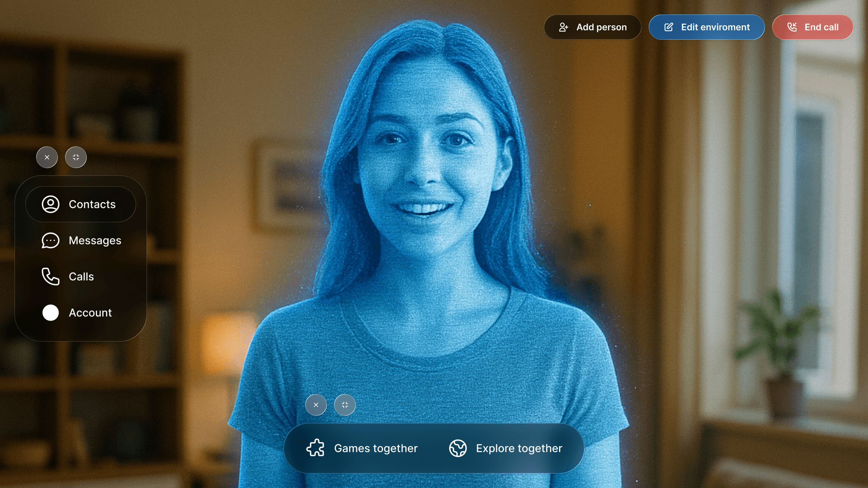Screen dimensions: 868x488
Task: Start Explore together activity
Action: pos(519,448)
